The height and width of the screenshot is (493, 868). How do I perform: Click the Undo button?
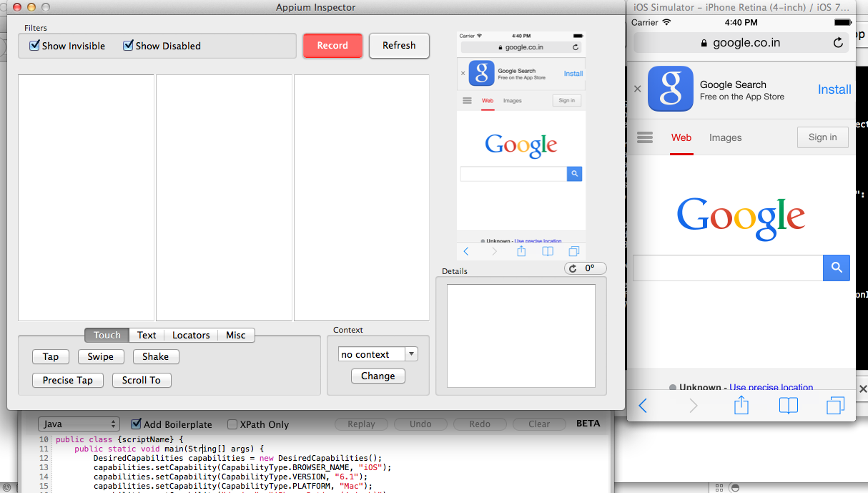(x=420, y=424)
